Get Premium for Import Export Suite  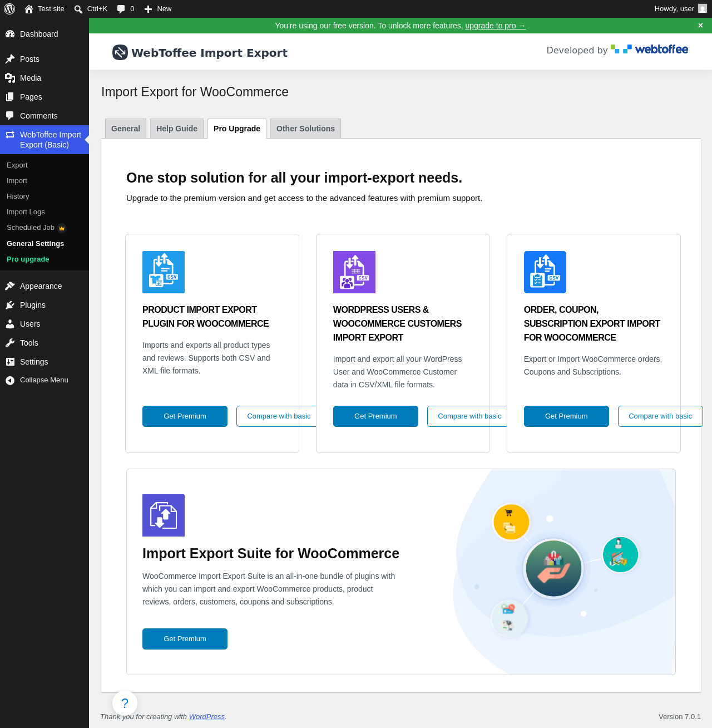tap(185, 639)
